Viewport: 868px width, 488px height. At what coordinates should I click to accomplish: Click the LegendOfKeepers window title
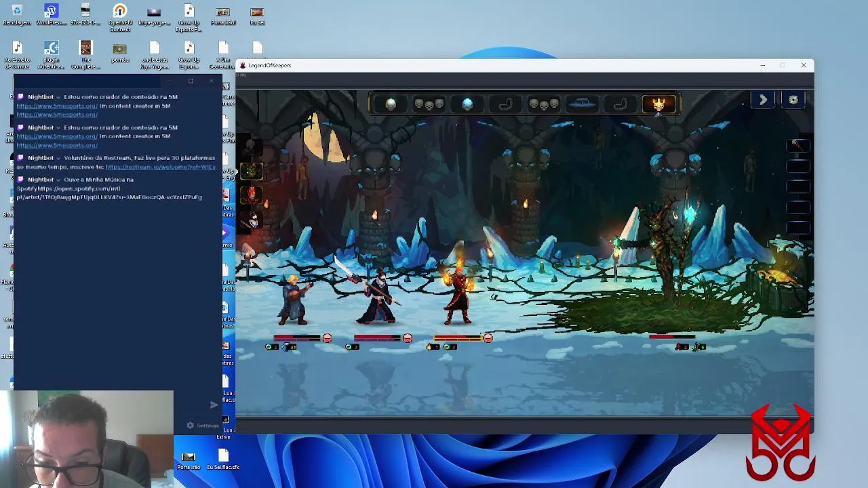[269, 65]
